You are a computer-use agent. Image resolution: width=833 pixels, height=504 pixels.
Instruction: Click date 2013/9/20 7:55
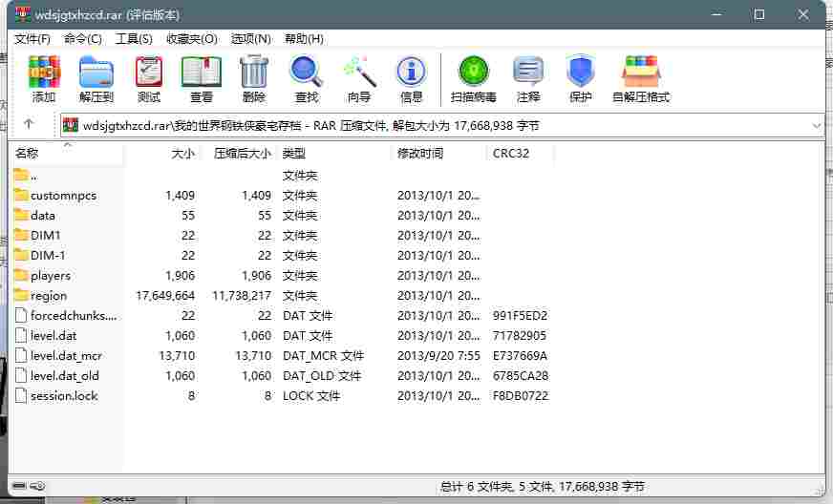click(x=438, y=355)
